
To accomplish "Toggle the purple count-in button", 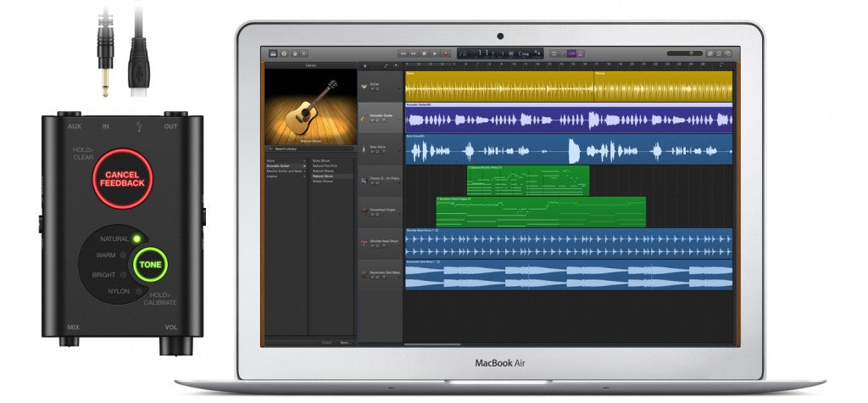I will 572,53.
